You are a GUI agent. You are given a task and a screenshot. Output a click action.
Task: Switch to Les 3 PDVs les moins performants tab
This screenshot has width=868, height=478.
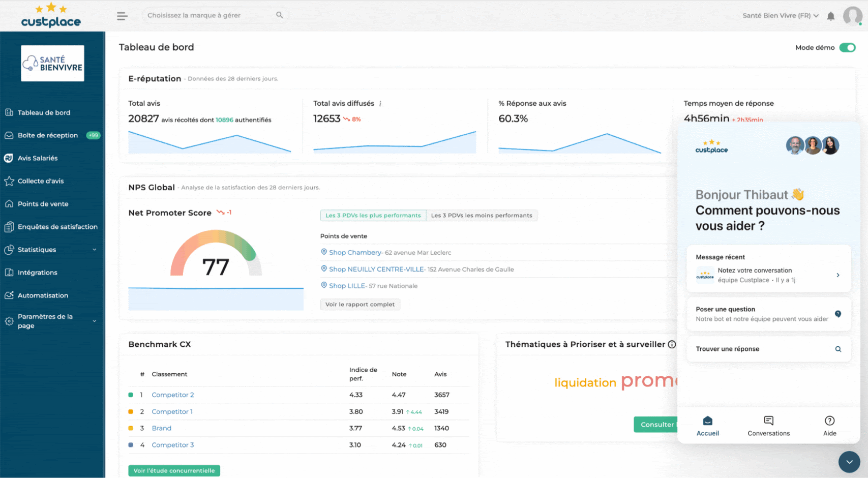tap(482, 216)
